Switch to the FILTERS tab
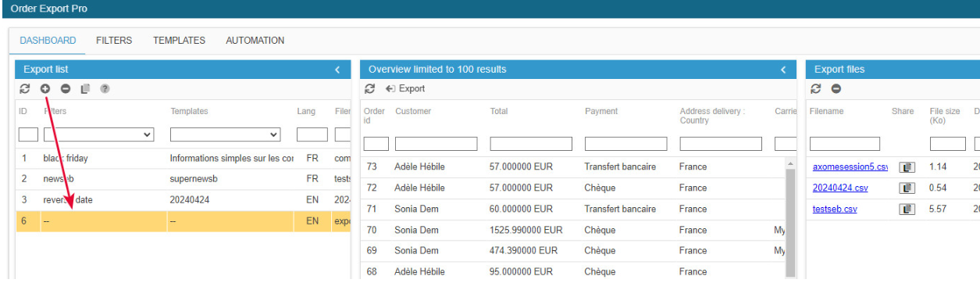The height and width of the screenshot is (283, 980). pyautogui.click(x=114, y=41)
